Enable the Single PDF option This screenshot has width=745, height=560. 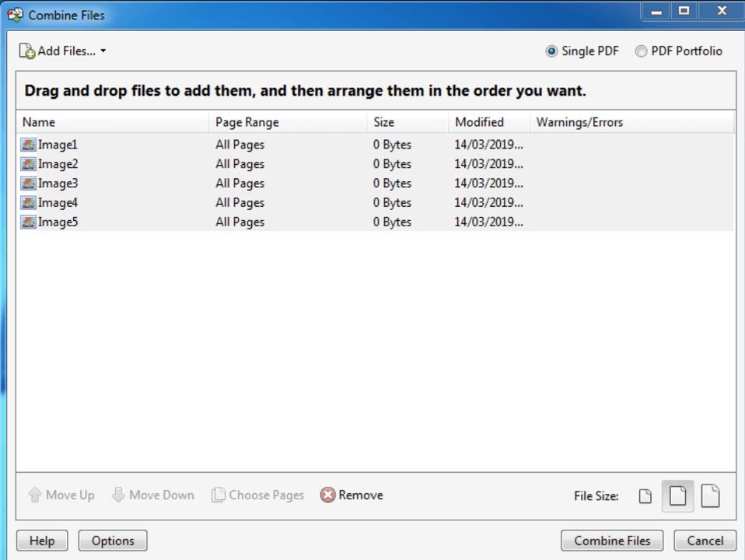click(x=551, y=51)
